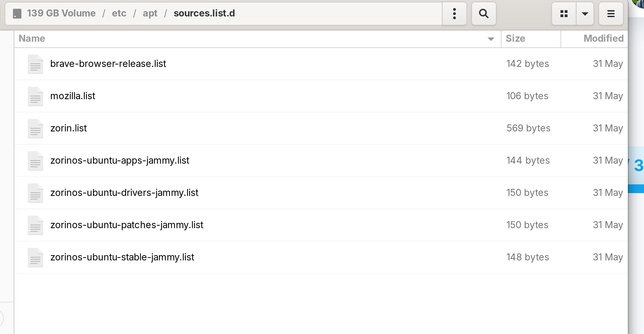Click the sources.list.d breadcrumb
644x334 pixels.
point(204,13)
